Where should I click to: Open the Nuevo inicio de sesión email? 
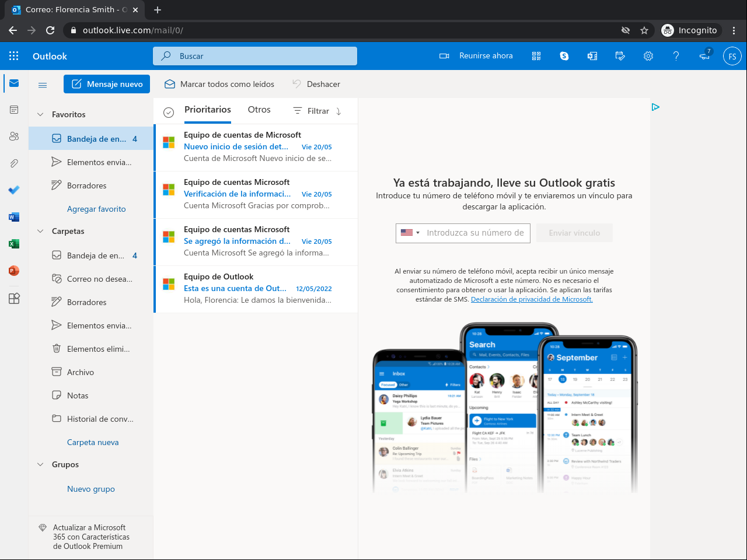point(256,148)
